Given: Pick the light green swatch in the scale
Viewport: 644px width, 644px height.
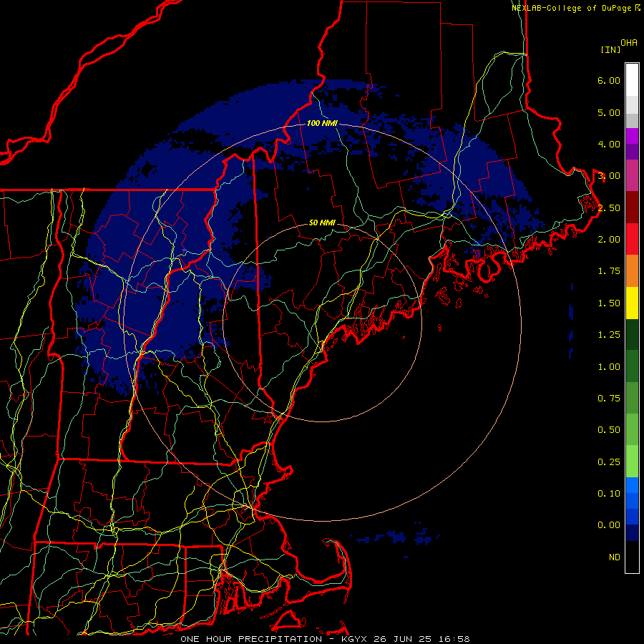Looking at the screenshot, I should coord(632,462).
